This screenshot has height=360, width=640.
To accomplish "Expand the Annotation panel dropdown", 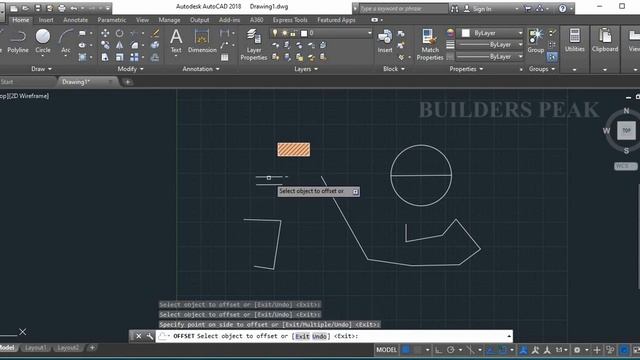I will pos(201,69).
